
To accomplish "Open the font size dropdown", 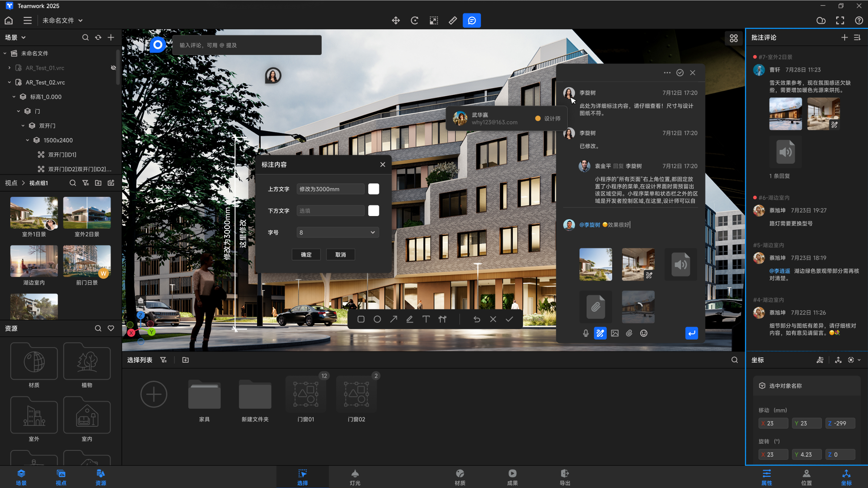I will tap(337, 233).
